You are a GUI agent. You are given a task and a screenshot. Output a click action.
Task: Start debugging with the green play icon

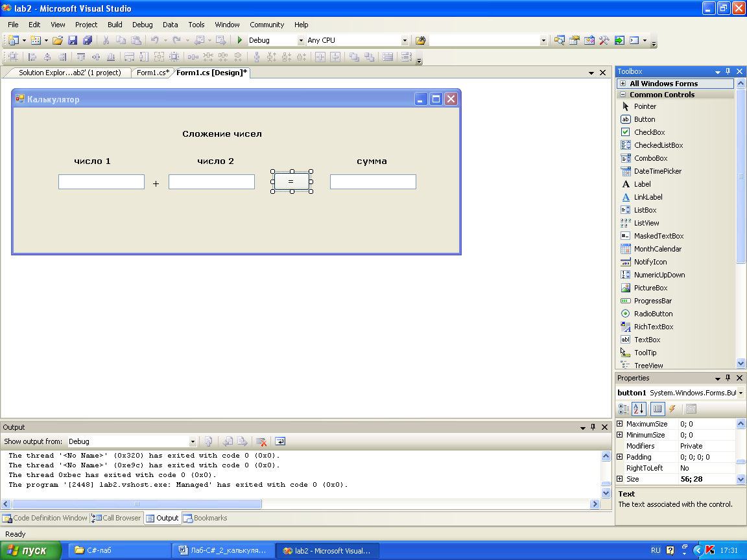(x=239, y=40)
